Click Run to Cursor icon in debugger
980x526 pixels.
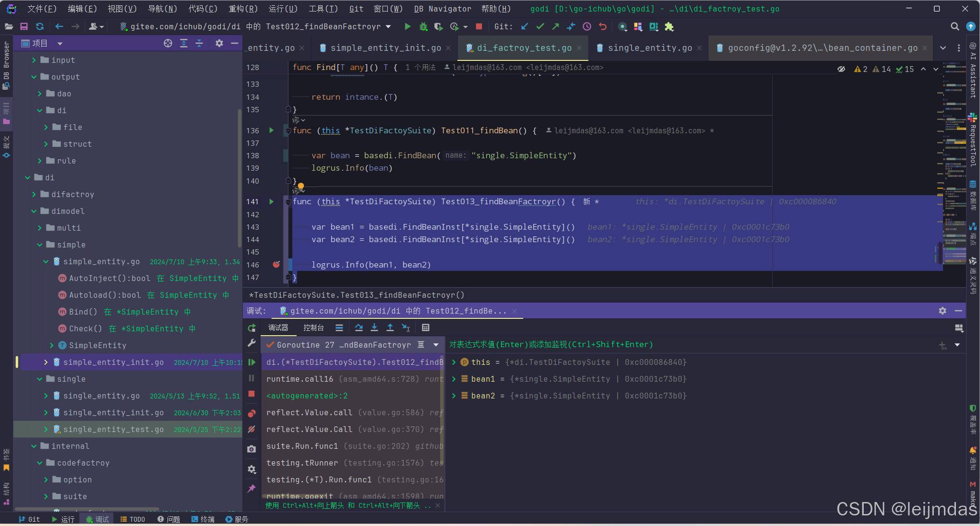click(x=406, y=328)
